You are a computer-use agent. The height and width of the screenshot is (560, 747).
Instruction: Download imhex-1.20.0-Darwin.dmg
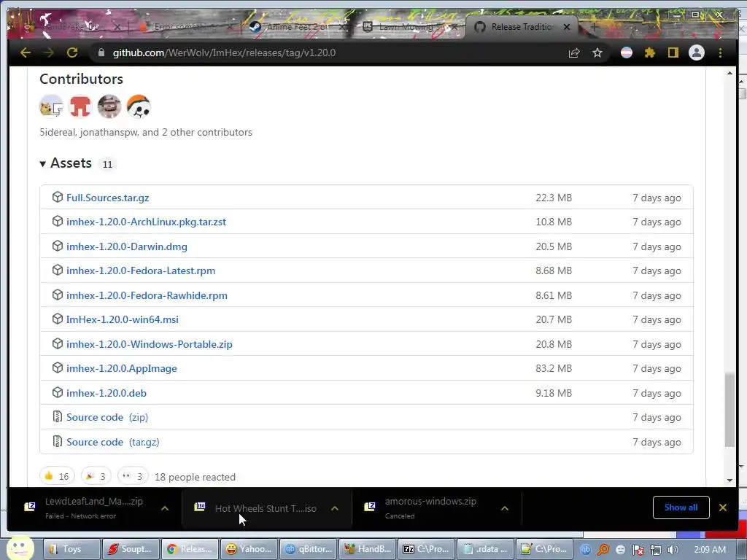point(127,246)
